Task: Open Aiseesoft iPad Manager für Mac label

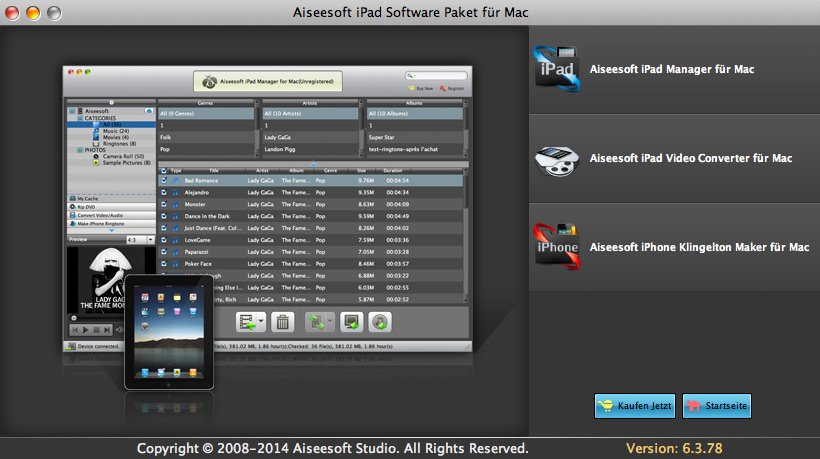Action: pos(671,69)
